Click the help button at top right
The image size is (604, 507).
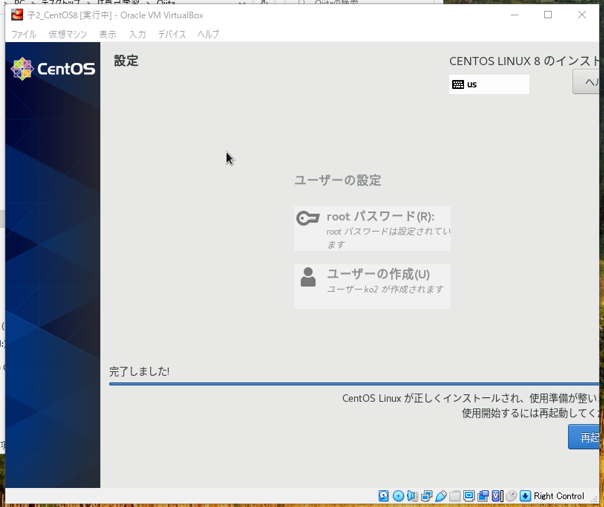click(x=586, y=82)
